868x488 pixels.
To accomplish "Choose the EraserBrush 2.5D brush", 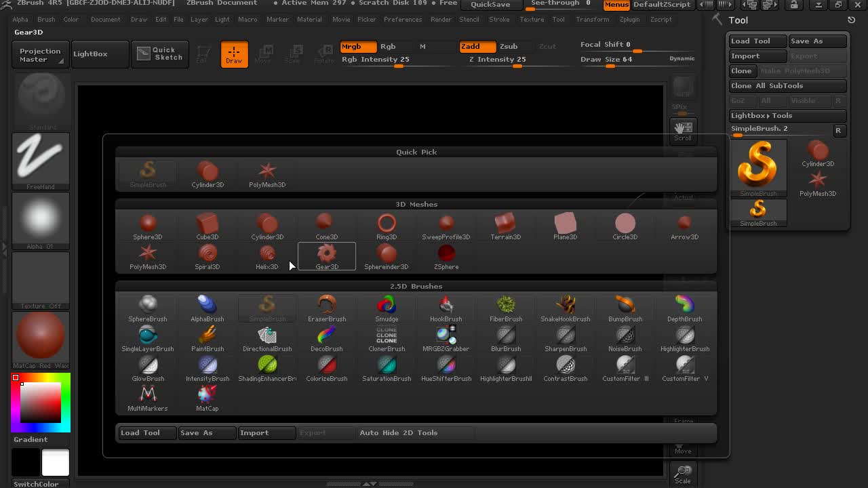I will point(327,308).
